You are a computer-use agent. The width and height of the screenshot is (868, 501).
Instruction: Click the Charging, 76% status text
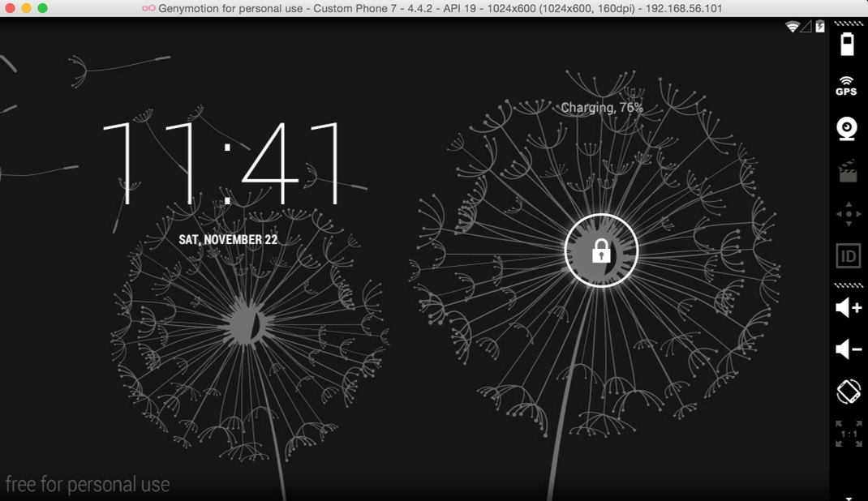[602, 108]
